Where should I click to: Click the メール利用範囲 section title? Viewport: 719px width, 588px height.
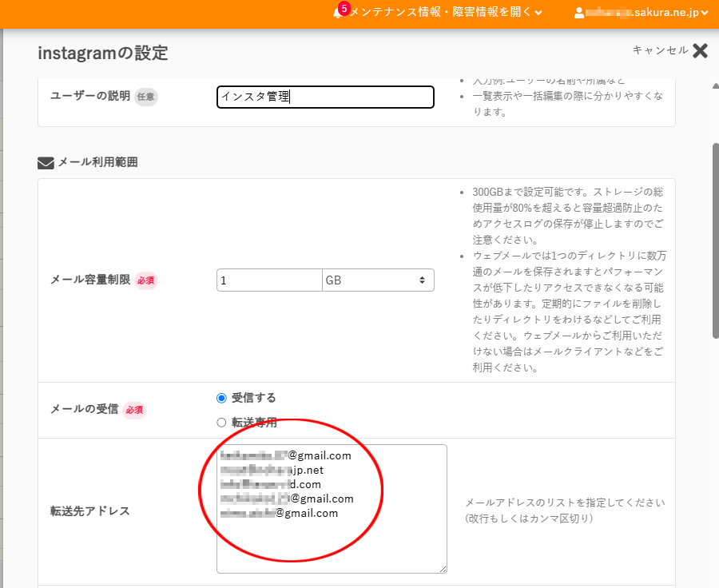tap(97, 162)
